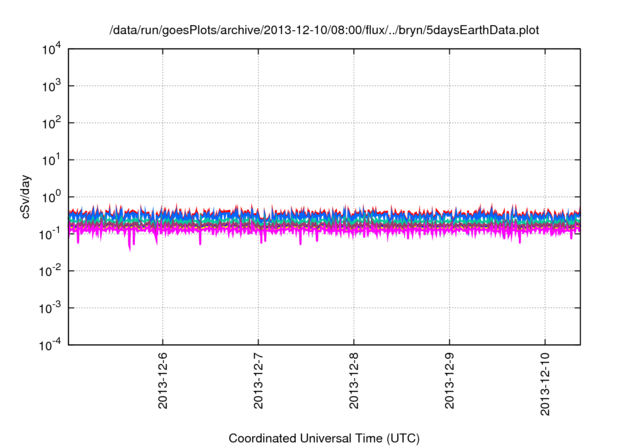The image size is (640, 448).
Task: Click the Coordinated Universal Time (UTC) label
Action: (x=324, y=439)
